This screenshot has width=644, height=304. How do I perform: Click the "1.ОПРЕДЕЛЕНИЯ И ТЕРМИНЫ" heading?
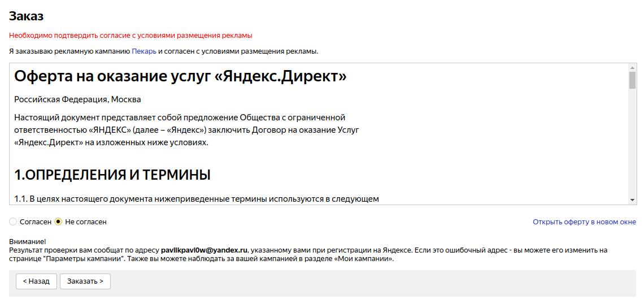pos(112,175)
